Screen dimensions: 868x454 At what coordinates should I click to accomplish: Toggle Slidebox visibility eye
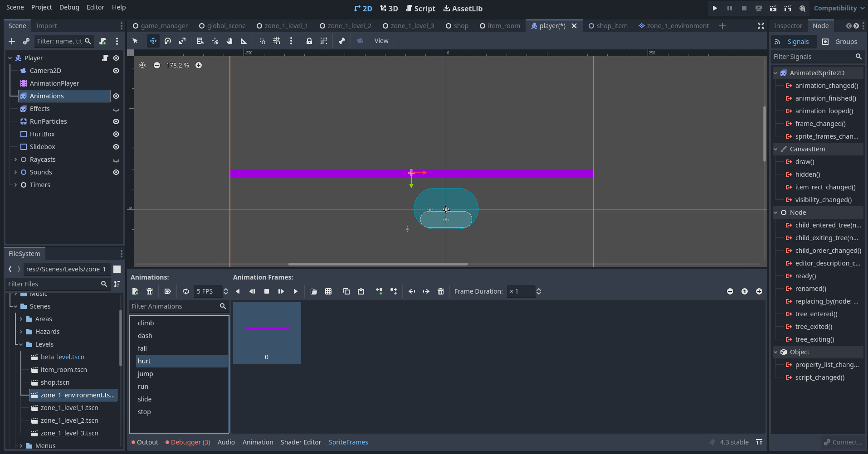click(116, 147)
